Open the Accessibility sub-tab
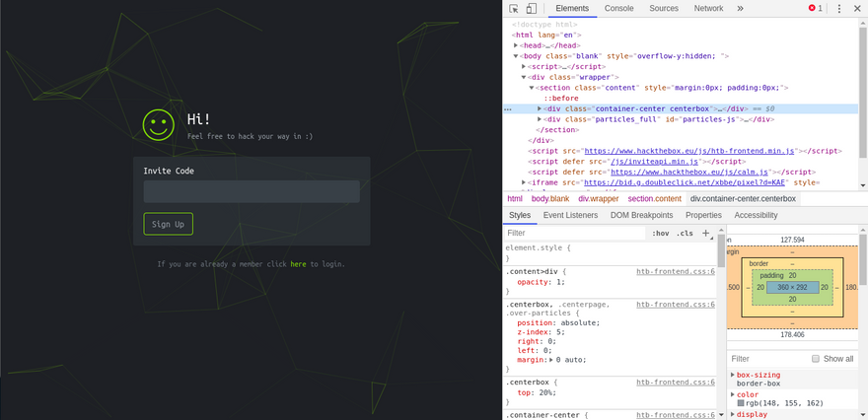868x420 pixels. point(756,215)
